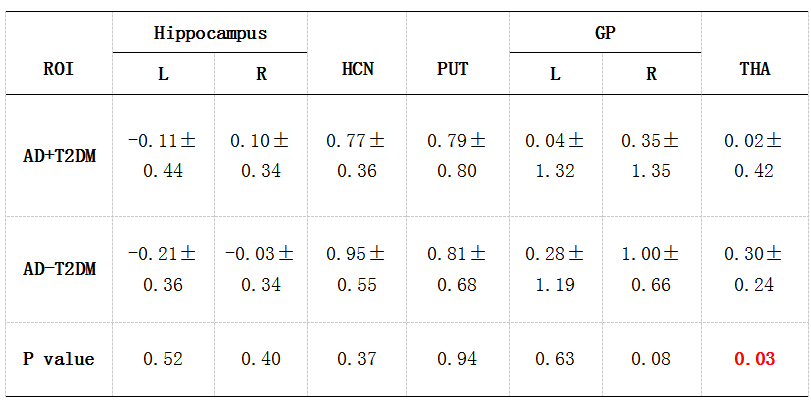Select the red 0.03 P value
Screen dimensions: 811x404
click(x=754, y=358)
